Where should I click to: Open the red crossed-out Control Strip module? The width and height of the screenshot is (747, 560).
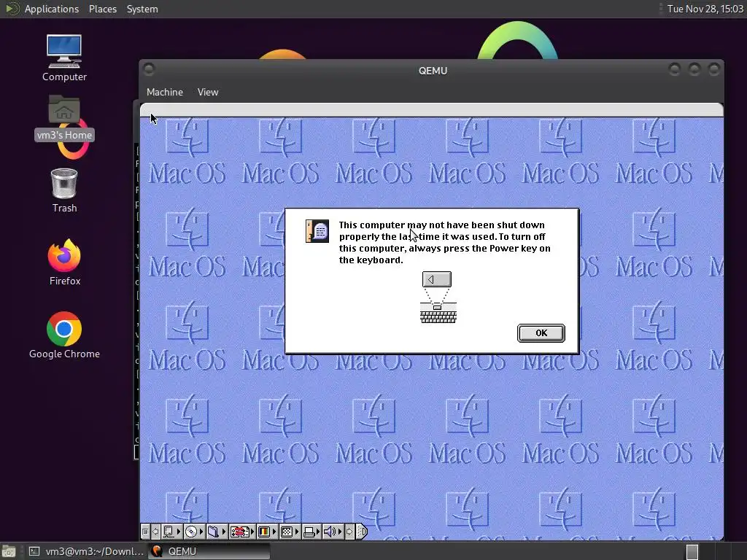[x=242, y=532]
